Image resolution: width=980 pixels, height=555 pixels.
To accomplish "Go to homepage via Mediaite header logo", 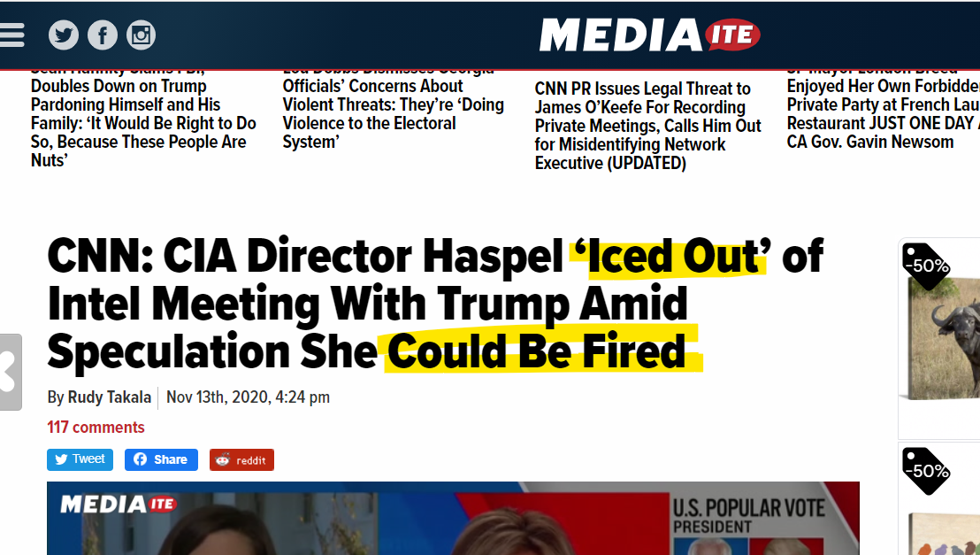I will [x=650, y=35].
